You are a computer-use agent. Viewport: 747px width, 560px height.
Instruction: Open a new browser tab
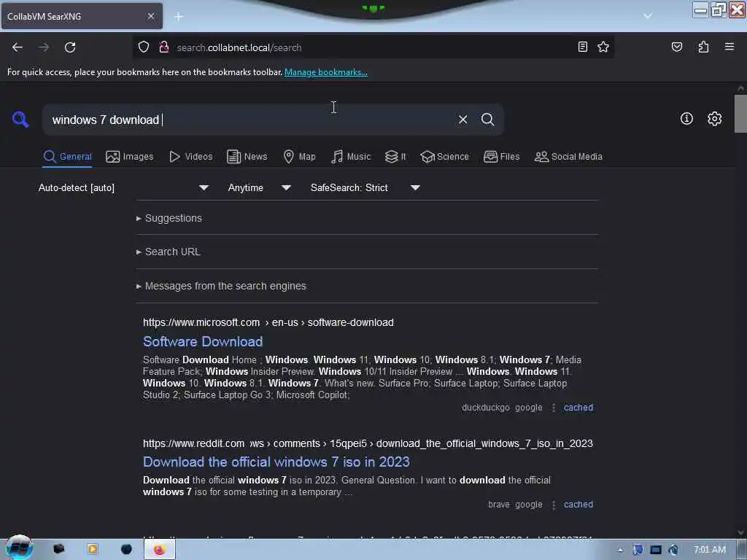[179, 17]
